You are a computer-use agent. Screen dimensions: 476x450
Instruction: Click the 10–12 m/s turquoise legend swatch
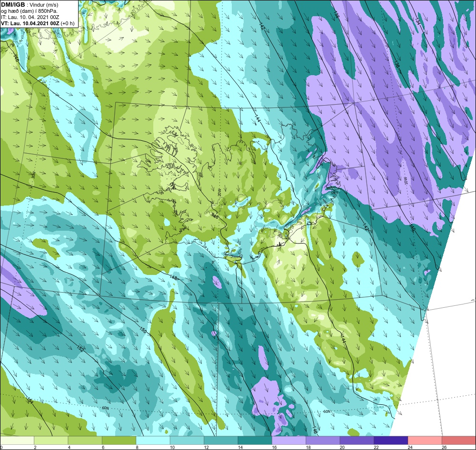pos(187,440)
